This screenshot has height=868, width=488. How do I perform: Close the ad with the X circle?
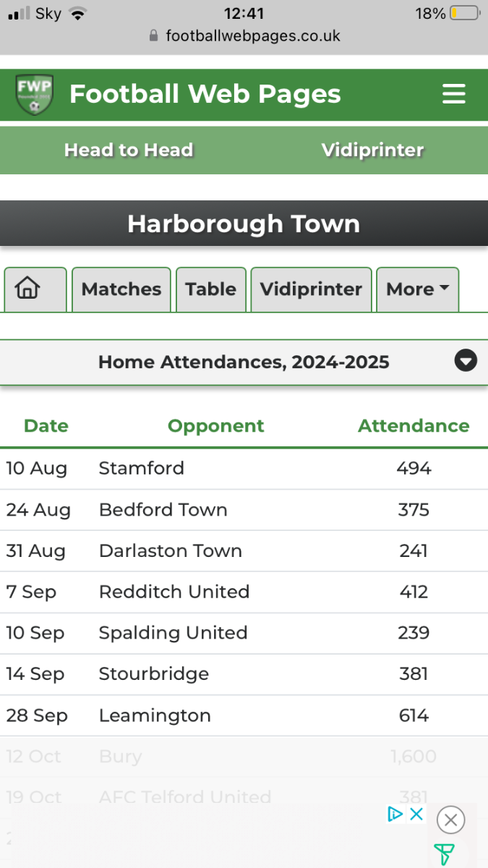coord(450,820)
